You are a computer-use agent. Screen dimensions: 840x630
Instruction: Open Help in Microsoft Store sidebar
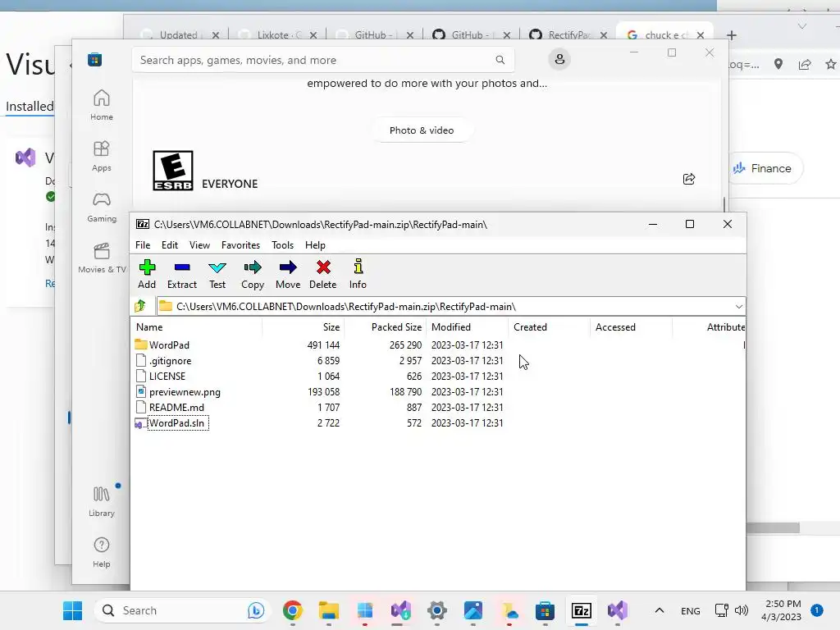tap(101, 552)
